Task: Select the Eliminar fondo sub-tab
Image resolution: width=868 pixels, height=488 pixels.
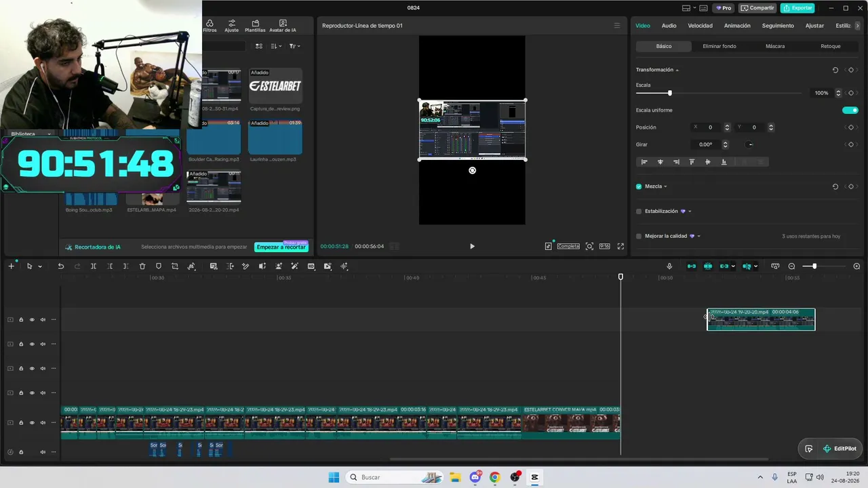Action: [719, 46]
